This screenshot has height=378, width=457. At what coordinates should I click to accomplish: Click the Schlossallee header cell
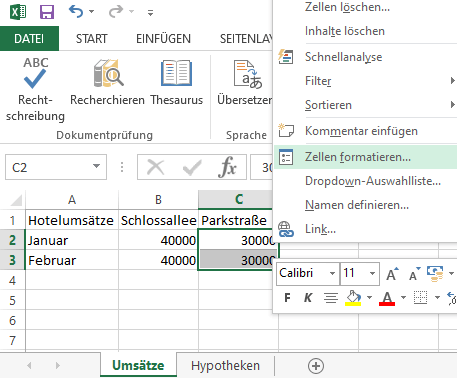pyautogui.click(x=158, y=220)
